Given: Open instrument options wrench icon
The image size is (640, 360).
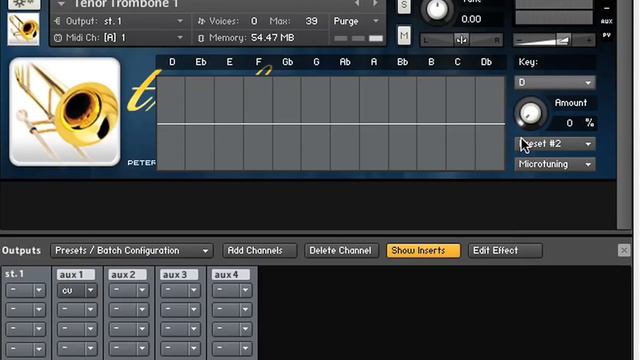Looking at the screenshot, I should (x=23, y=4).
